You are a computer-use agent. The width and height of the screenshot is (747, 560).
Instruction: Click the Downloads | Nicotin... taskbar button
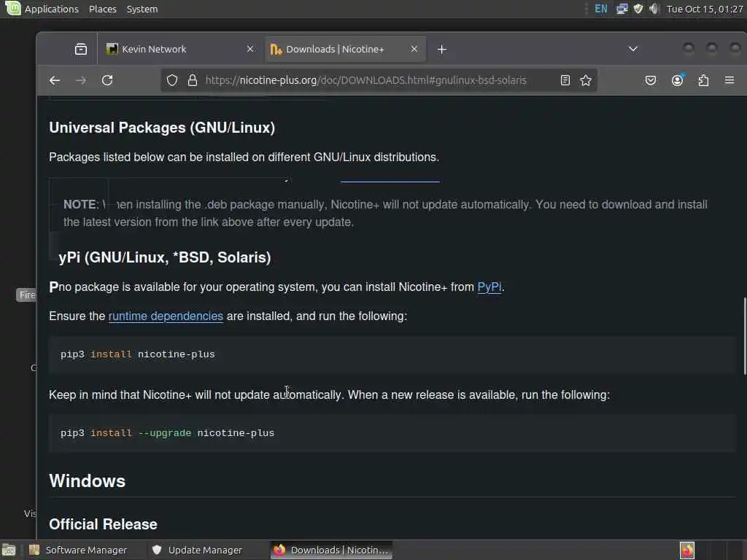tap(332, 550)
